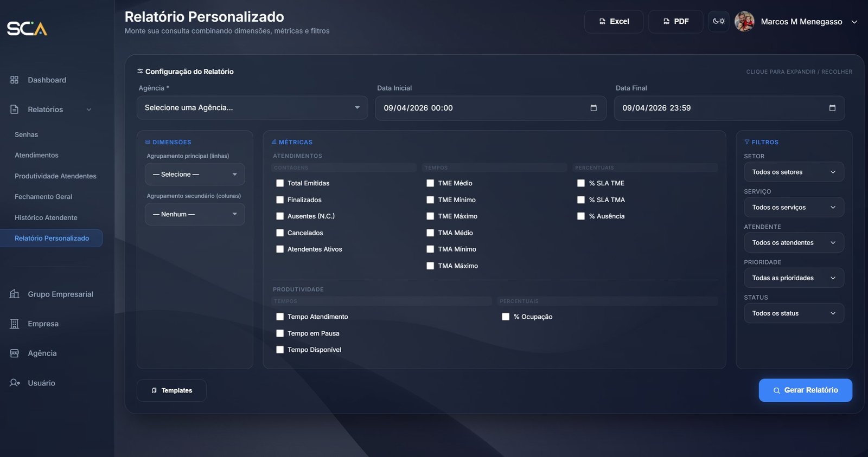
Task: Click the Data Final date field
Action: [729, 108]
